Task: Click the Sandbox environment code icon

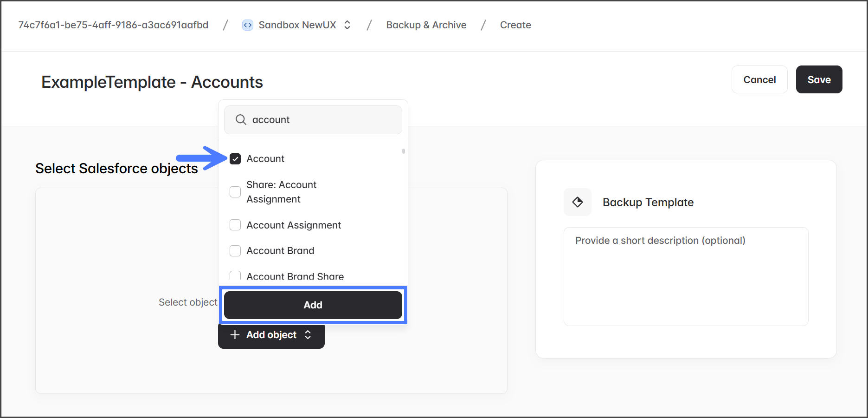Action: (248, 25)
